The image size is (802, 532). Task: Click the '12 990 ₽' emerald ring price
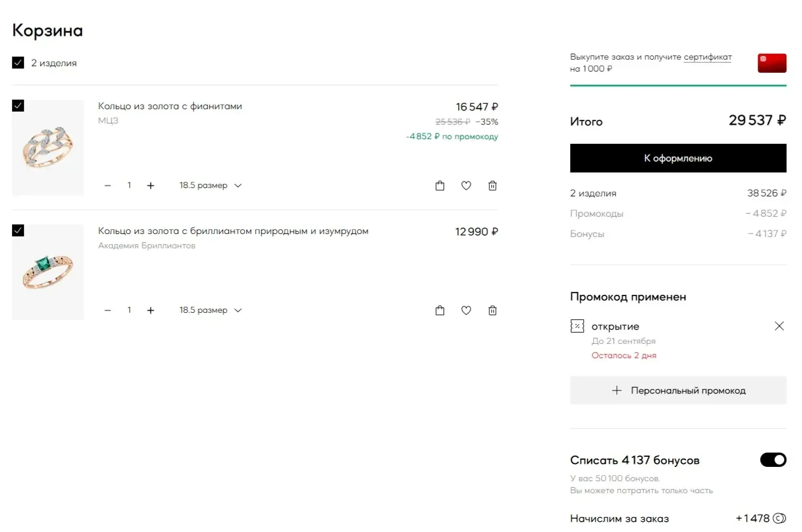(477, 232)
